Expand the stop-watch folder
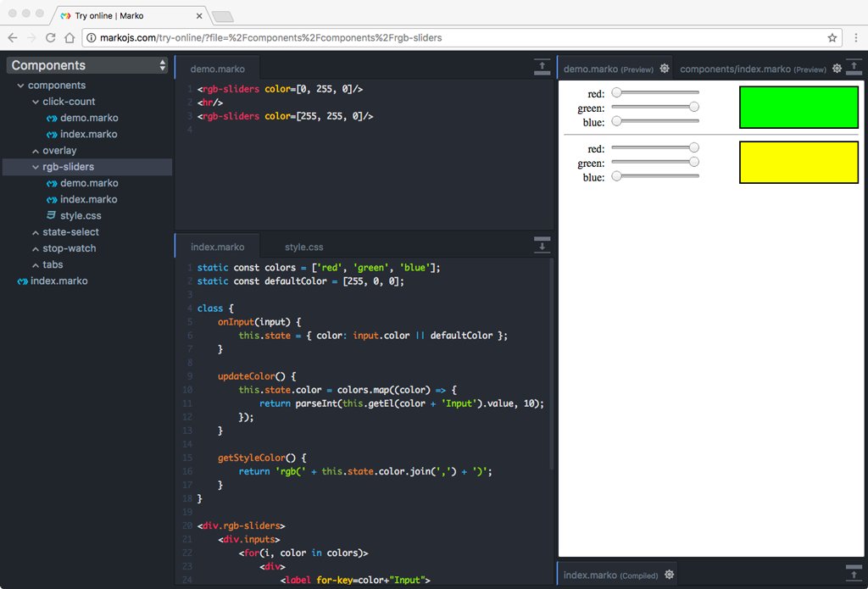This screenshot has width=868, height=589. point(36,248)
